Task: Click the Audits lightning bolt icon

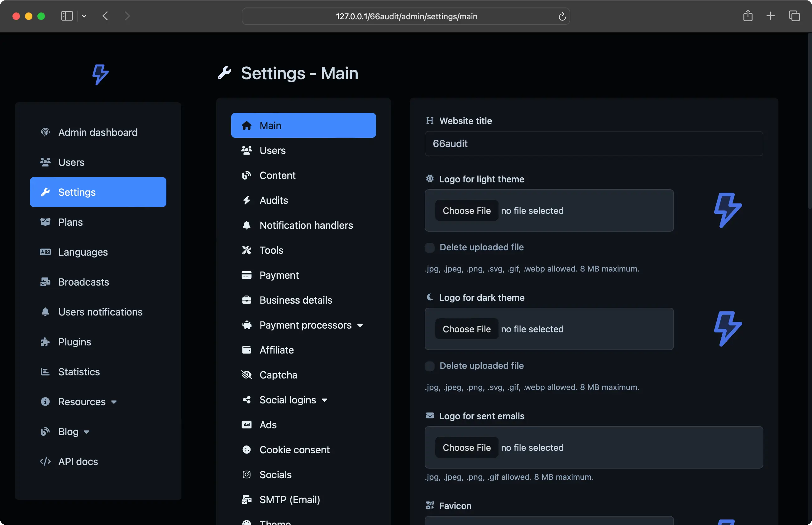Action: tap(246, 200)
